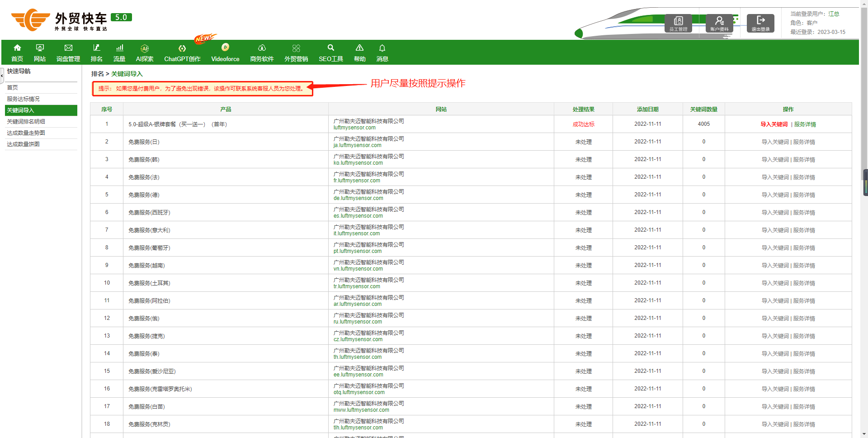Click 导入关键词 for 免费服务(白苗) row
The width and height of the screenshot is (868, 438).
[x=775, y=407]
